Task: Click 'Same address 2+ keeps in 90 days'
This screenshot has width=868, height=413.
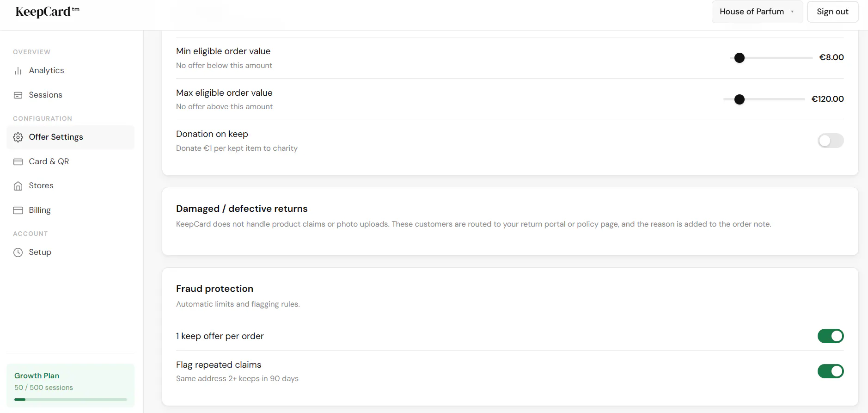Action: pyautogui.click(x=237, y=379)
